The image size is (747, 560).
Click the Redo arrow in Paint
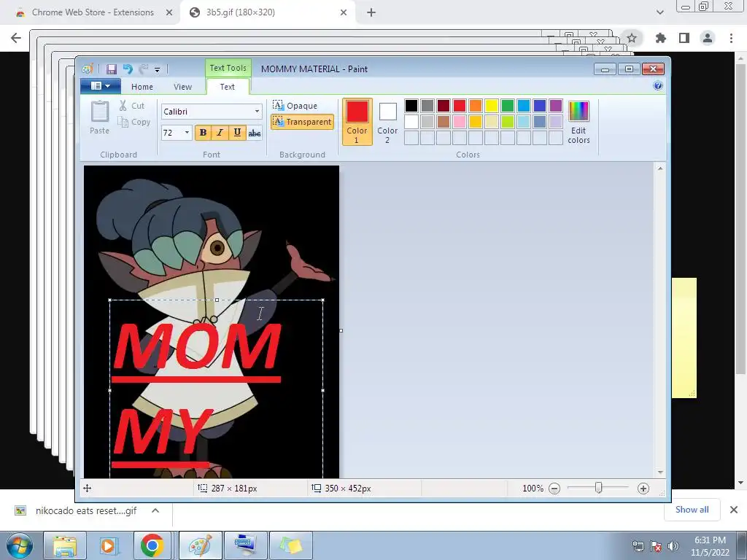pyautogui.click(x=144, y=69)
